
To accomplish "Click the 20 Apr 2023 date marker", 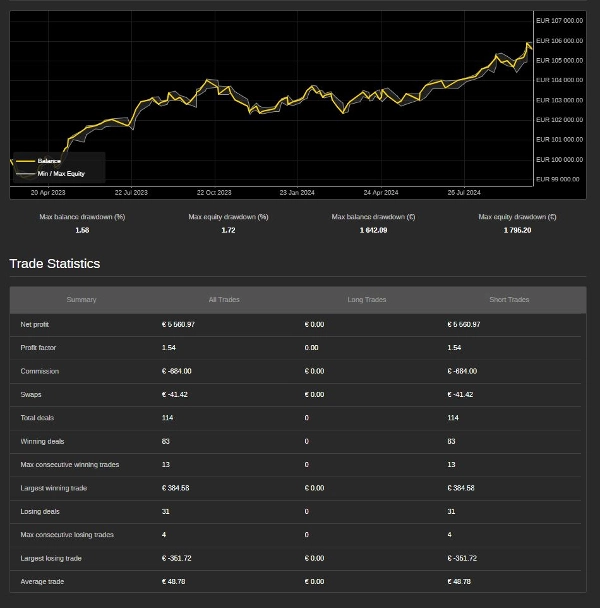I will coord(48,192).
